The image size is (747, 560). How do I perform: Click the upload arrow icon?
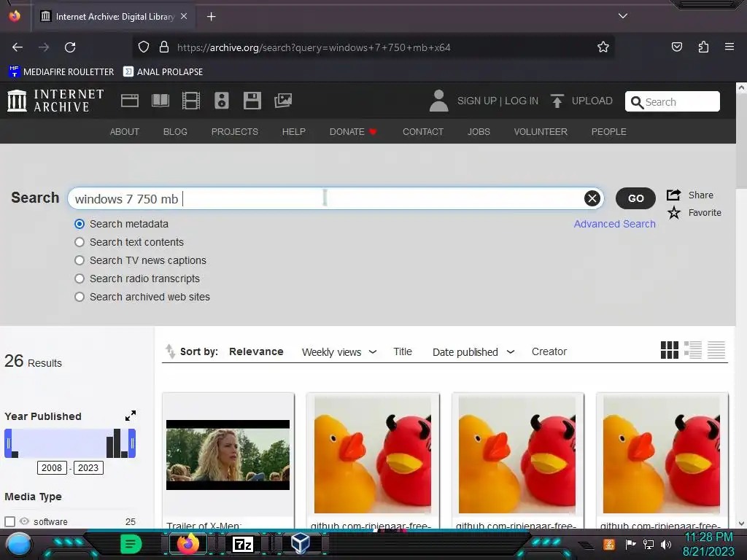[557, 101]
